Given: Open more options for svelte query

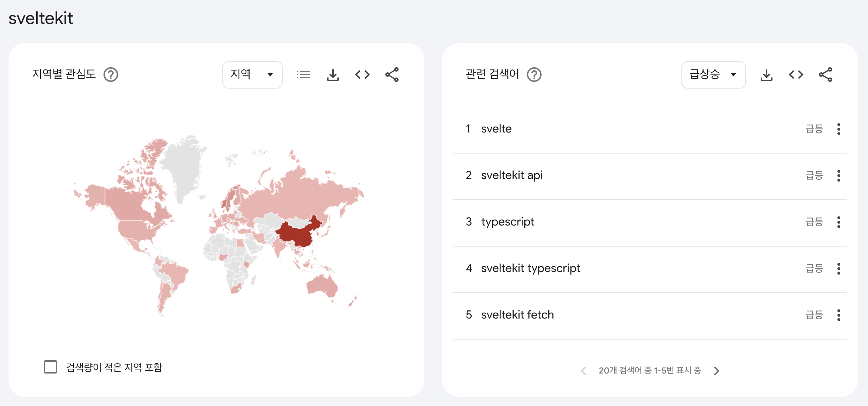Looking at the screenshot, I should point(839,129).
